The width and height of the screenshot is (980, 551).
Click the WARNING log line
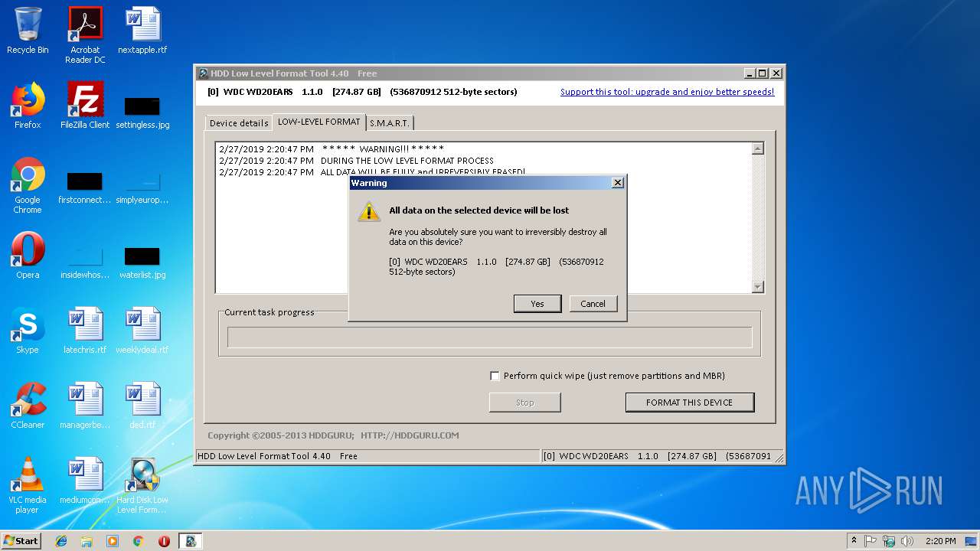[x=332, y=149]
